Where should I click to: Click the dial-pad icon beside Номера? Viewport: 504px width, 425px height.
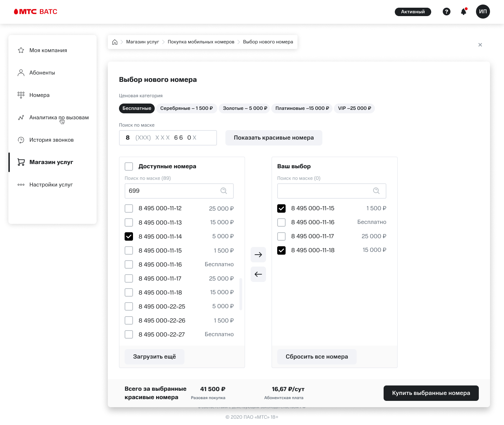point(21,95)
